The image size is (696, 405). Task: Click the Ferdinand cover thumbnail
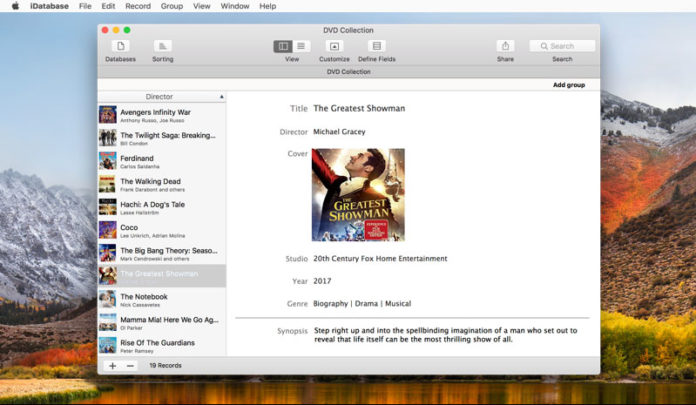pyautogui.click(x=107, y=161)
